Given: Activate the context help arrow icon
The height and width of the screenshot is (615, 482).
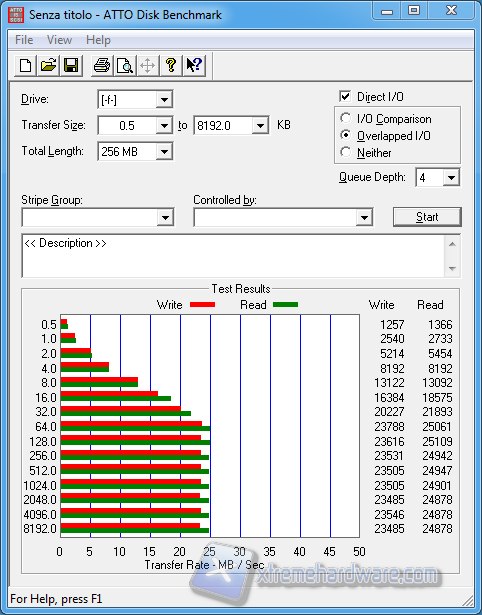Looking at the screenshot, I should [194, 65].
